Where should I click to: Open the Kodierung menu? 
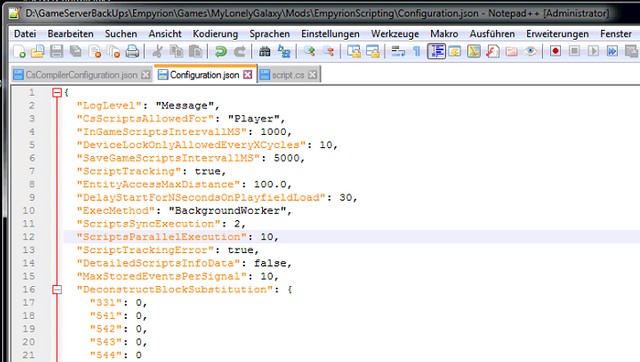[x=215, y=34]
